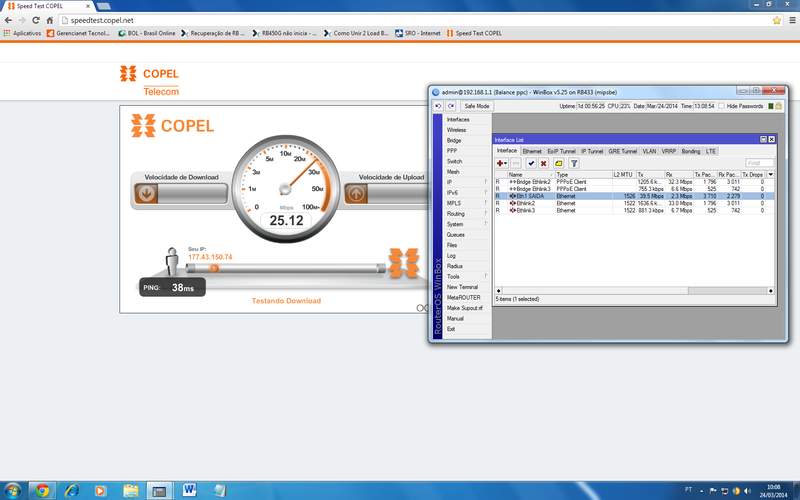This screenshot has height=500, width=800.
Task: Click the yellow Comment icon in Interface List
Action: (559, 163)
